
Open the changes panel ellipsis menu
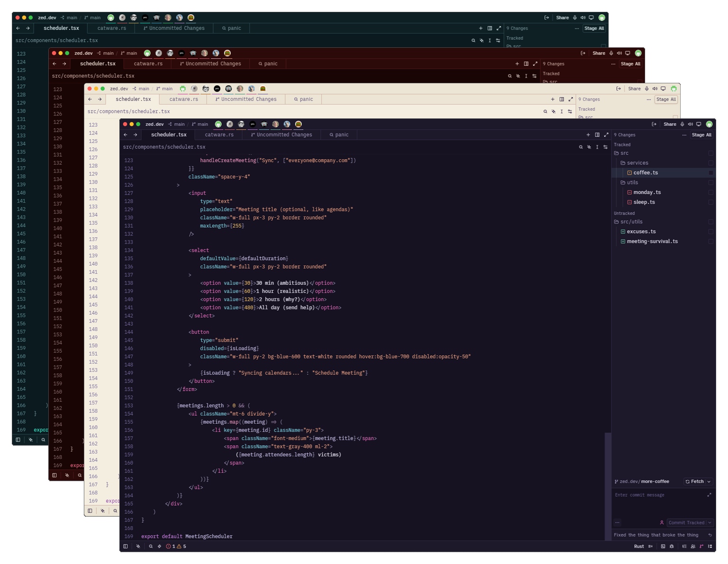coord(684,135)
